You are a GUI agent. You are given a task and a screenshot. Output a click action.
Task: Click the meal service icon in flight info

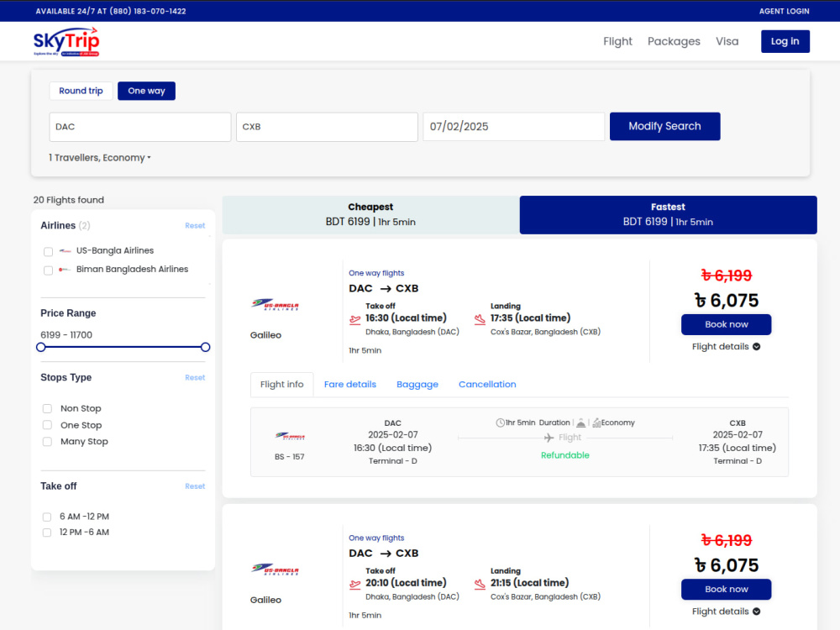[x=580, y=423]
